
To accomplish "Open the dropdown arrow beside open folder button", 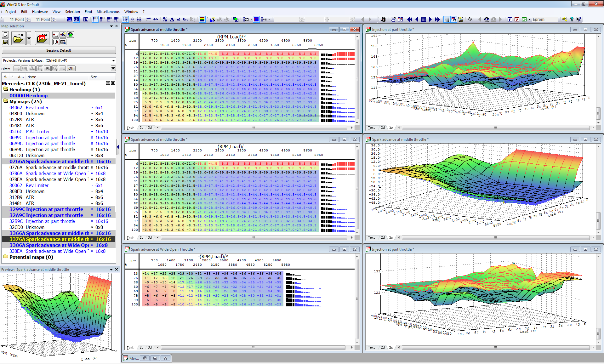I will click(x=29, y=38).
